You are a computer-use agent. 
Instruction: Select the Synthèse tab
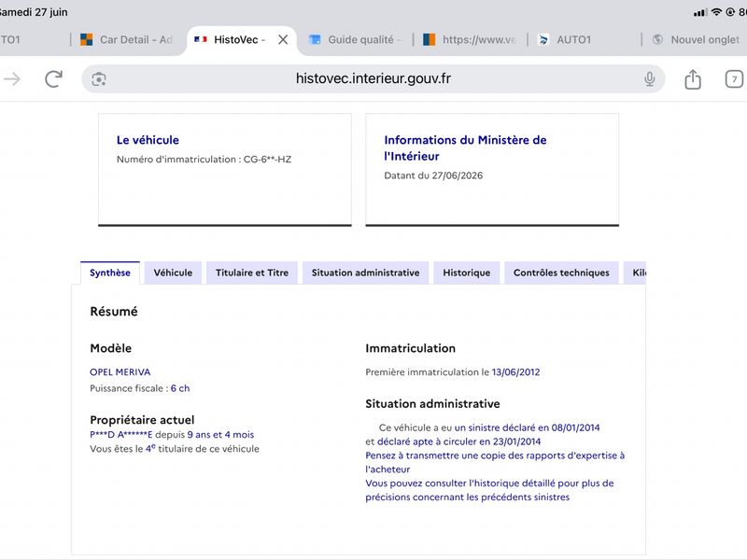[110, 273]
